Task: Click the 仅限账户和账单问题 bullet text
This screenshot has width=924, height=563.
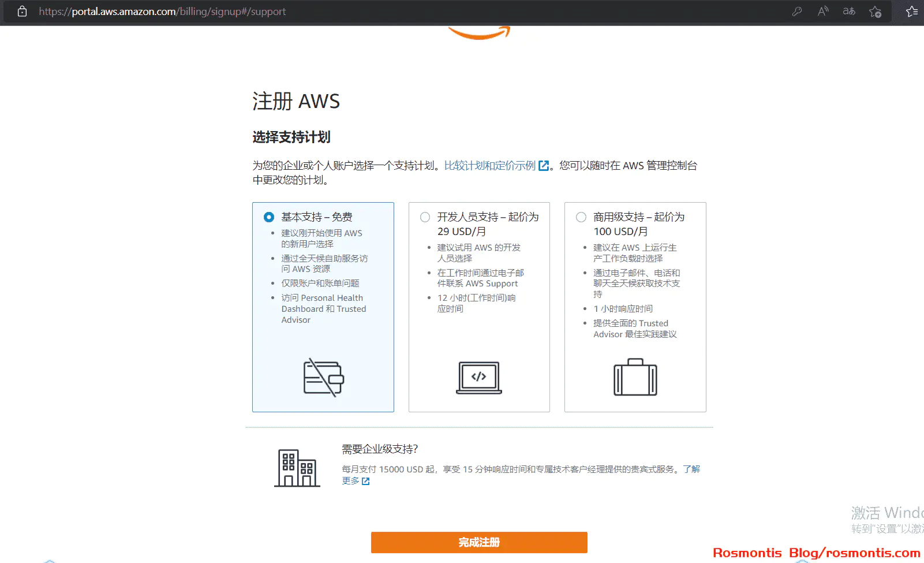Action: [320, 283]
